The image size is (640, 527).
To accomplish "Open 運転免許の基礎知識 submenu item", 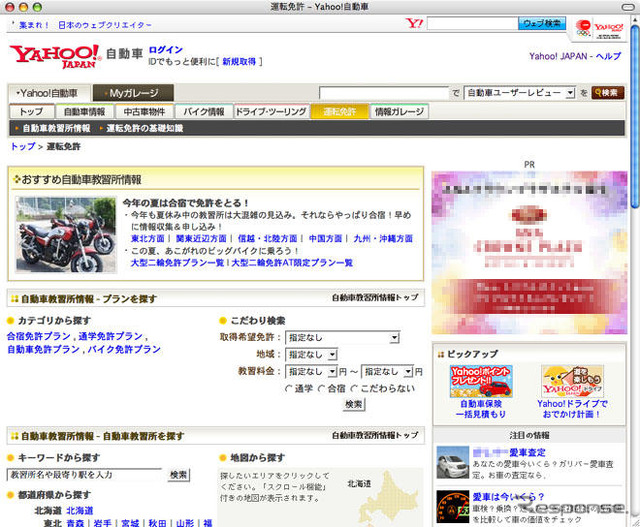I will click(x=144, y=128).
